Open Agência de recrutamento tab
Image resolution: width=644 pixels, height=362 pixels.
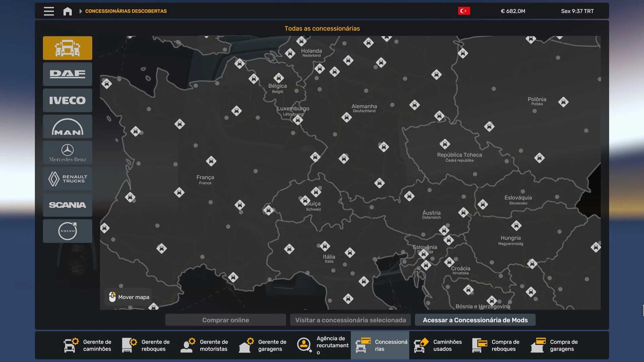323,345
